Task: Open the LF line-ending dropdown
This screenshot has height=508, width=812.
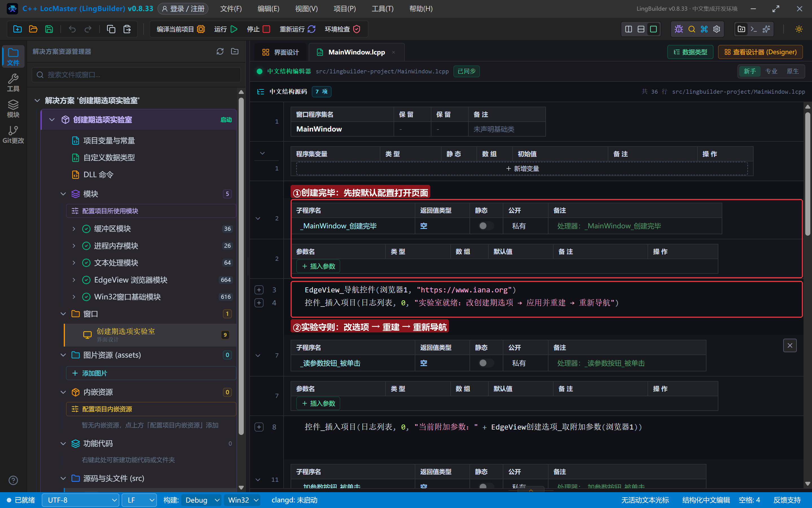Action: point(139,500)
